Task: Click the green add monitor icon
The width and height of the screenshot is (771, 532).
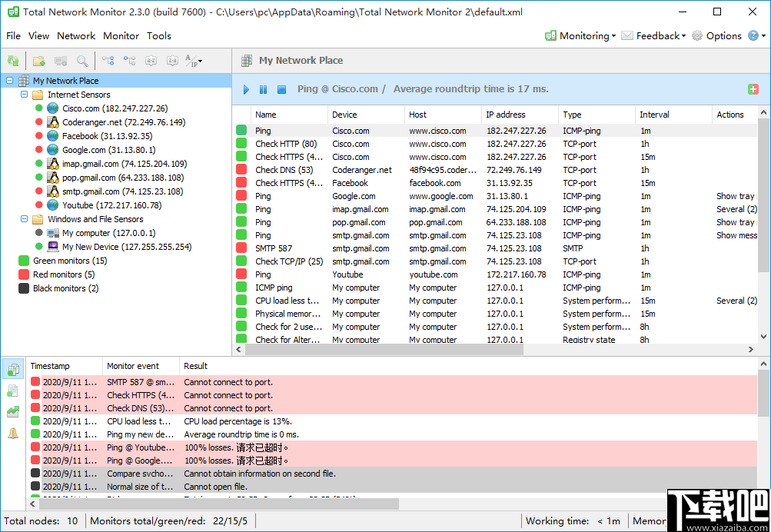Action: tap(753, 89)
